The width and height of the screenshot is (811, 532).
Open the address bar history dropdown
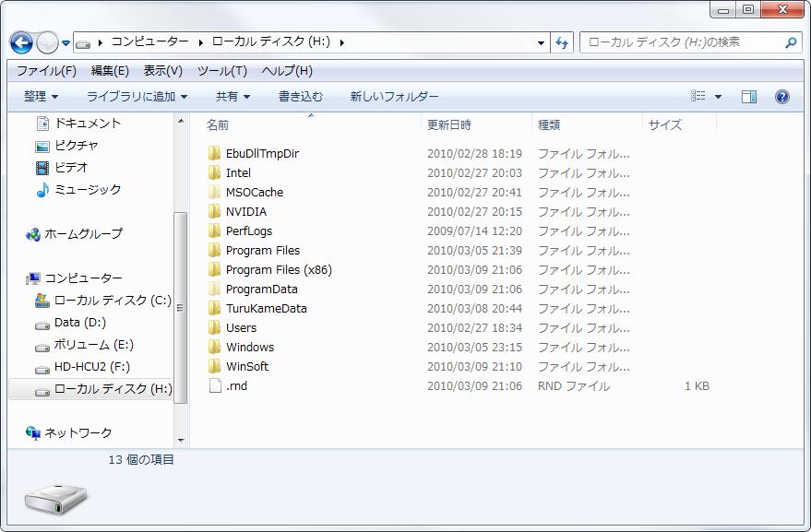click(541, 42)
